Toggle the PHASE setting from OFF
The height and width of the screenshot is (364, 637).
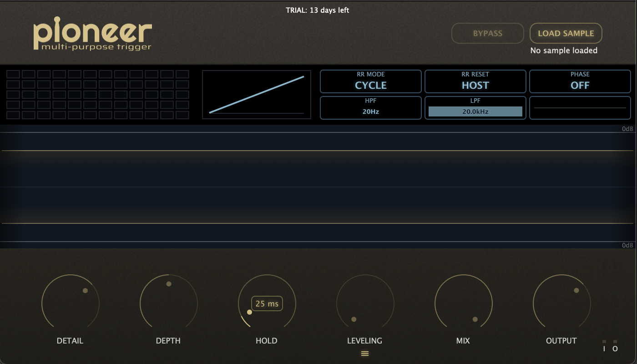580,81
